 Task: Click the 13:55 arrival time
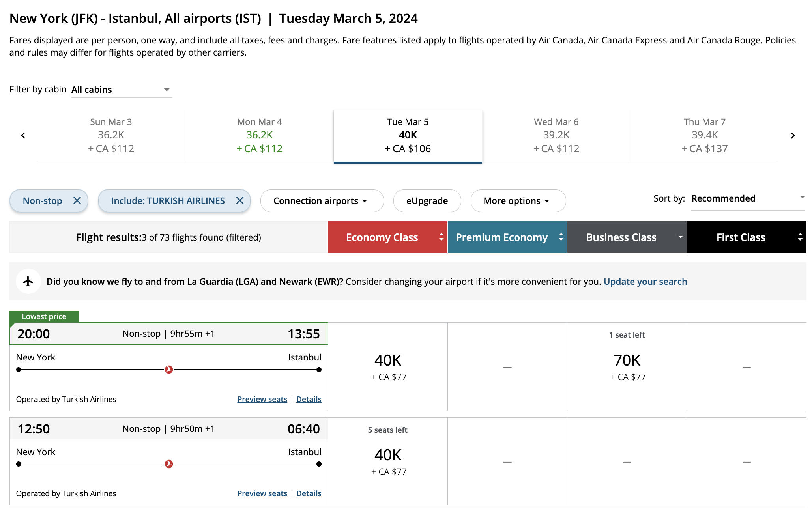tap(303, 334)
